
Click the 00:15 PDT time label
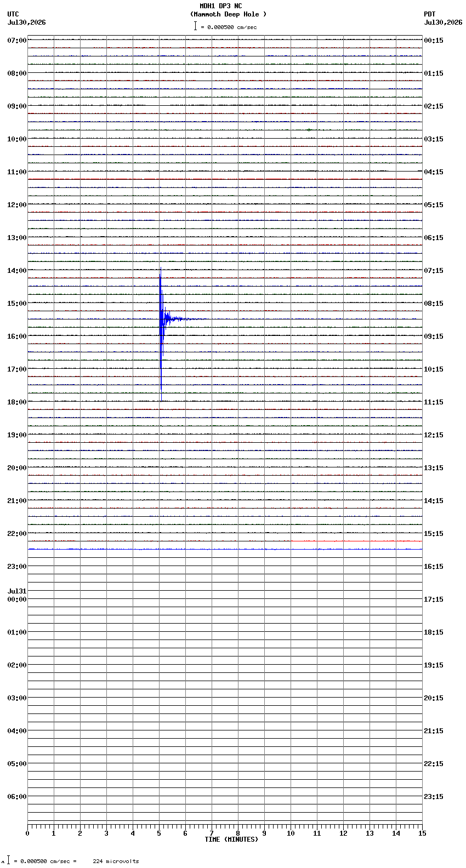coord(434,41)
